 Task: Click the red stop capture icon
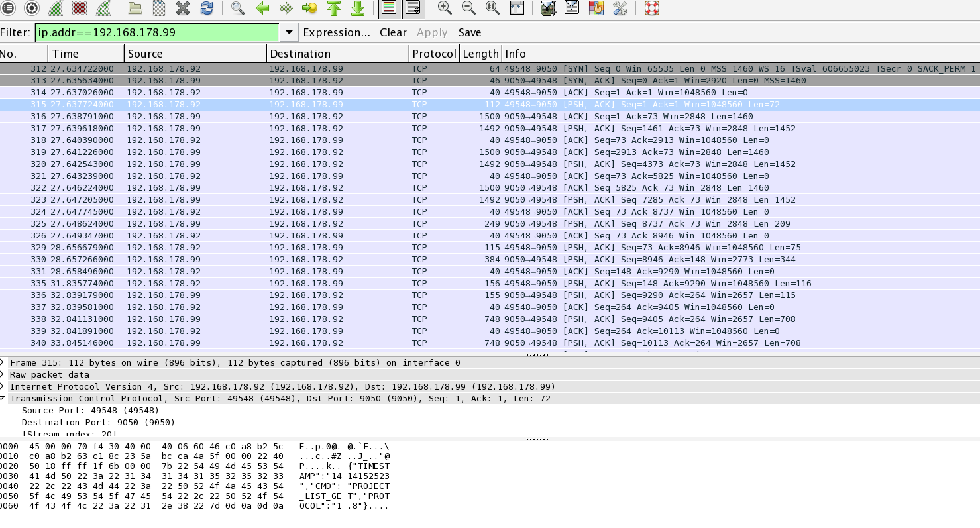[79, 8]
